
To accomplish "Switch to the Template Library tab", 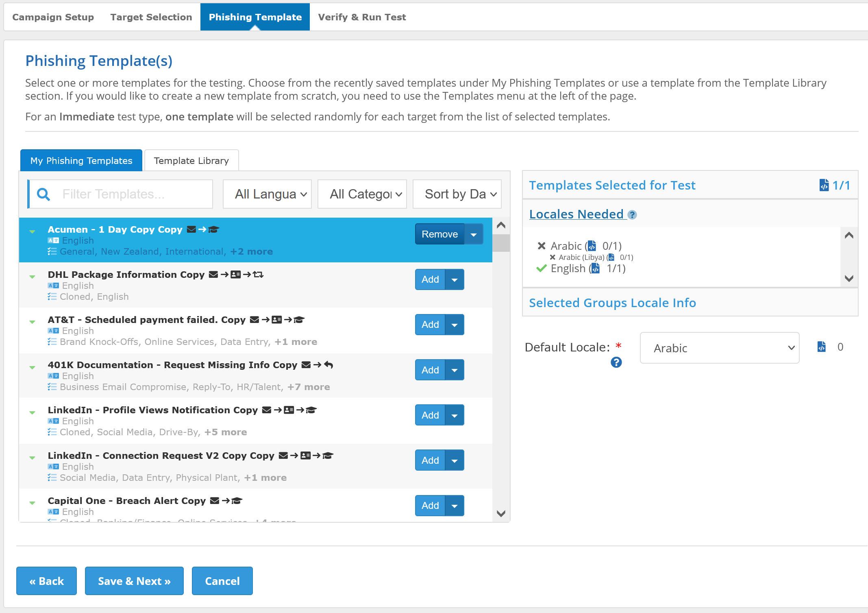I will click(191, 161).
